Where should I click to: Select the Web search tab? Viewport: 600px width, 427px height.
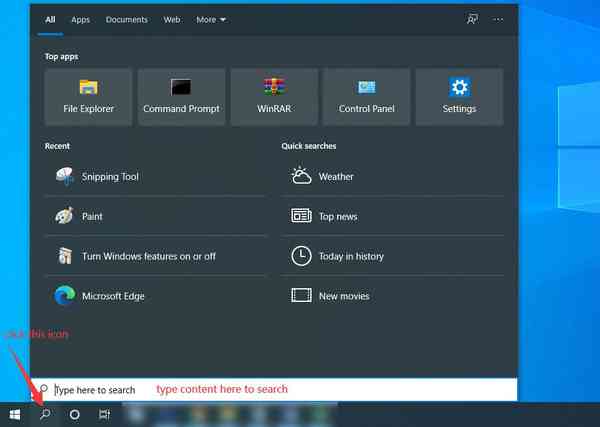[x=172, y=19]
